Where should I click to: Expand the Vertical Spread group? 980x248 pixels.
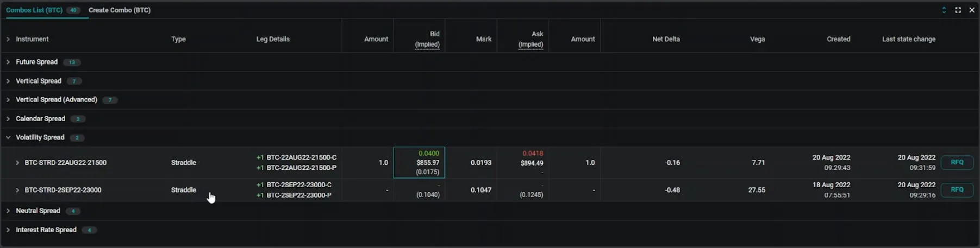pyautogui.click(x=8, y=81)
